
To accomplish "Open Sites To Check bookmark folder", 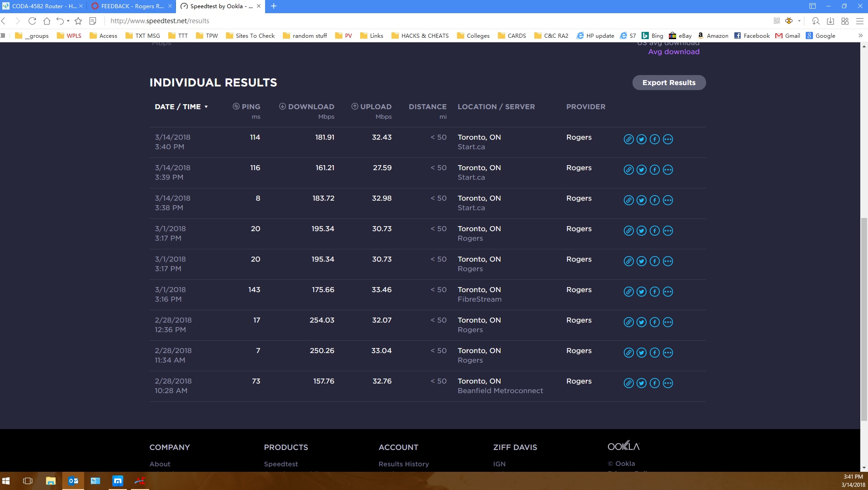I will [x=250, y=35].
